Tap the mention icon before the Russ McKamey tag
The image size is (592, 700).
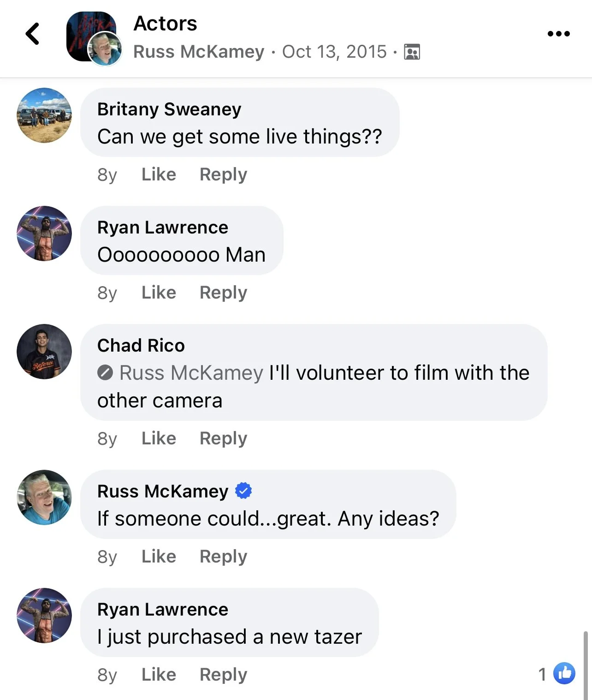click(105, 372)
